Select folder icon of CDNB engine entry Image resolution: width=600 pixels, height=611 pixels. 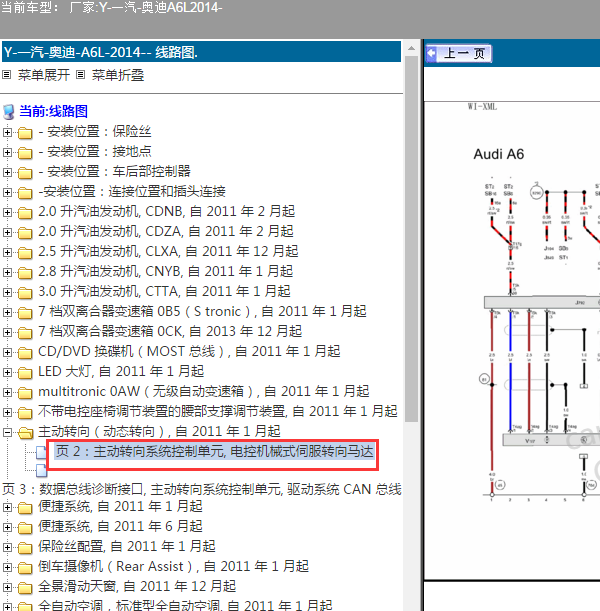click(25, 213)
